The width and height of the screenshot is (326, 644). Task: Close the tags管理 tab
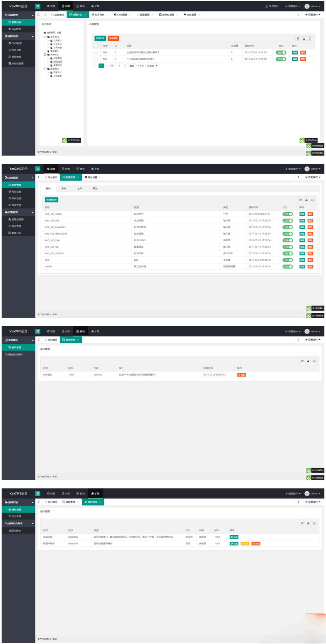tap(200, 15)
